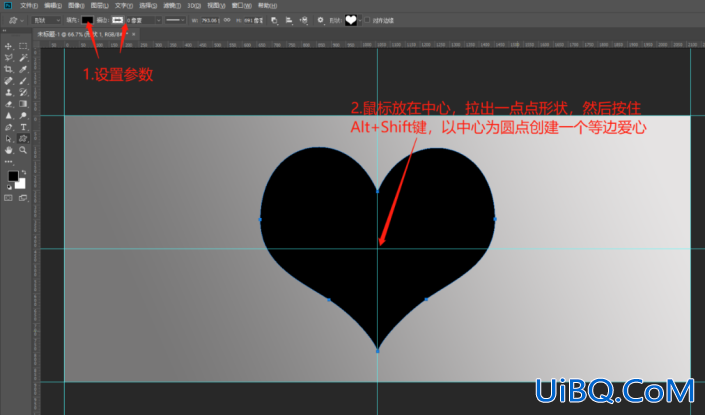
Task: Swap foreground and background colors
Action: pos(23,172)
